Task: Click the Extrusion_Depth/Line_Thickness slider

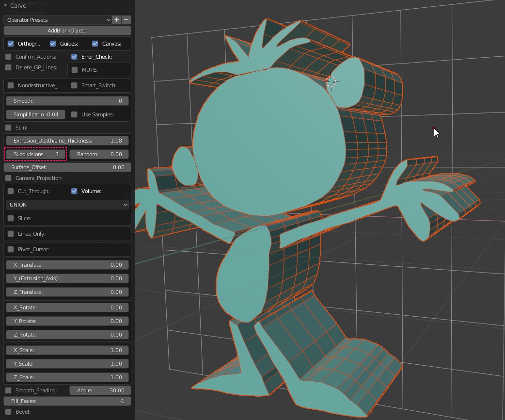Action: pyautogui.click(x=67, y=141)
